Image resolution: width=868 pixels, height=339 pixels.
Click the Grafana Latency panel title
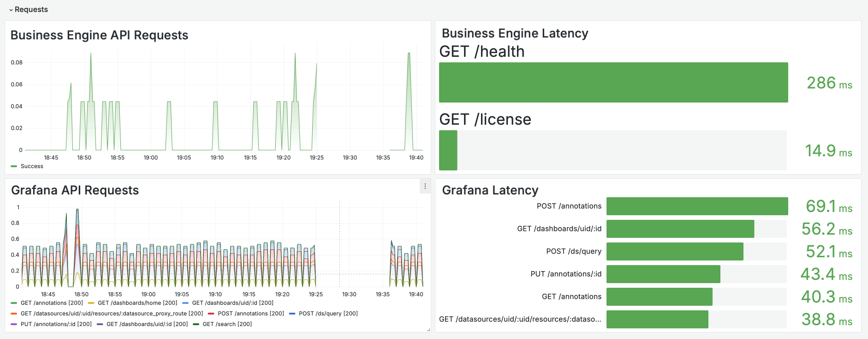[490, 190]
